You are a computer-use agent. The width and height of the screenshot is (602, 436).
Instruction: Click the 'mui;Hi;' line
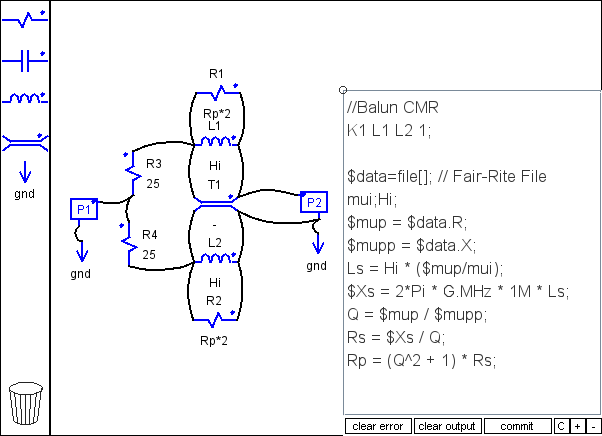372,200
